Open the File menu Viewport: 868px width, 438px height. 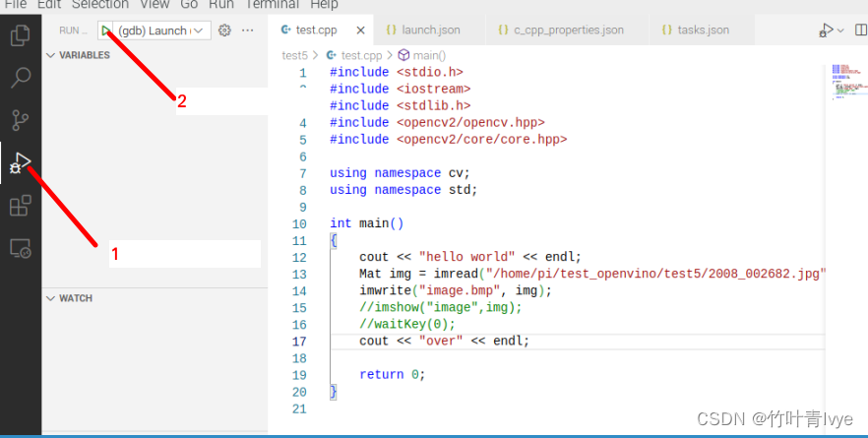[x=16, y=5]
